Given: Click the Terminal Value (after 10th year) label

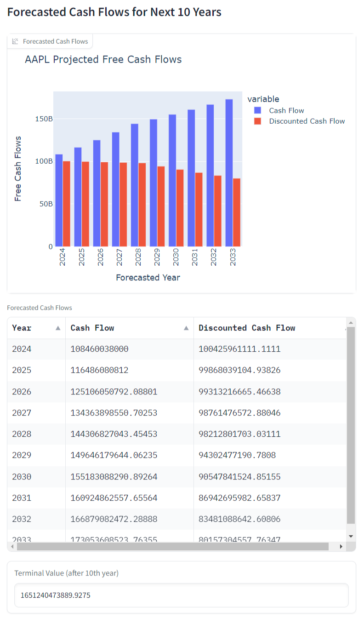Looking at the screenshot, I should pyautogui.click(x=66, y=573).
